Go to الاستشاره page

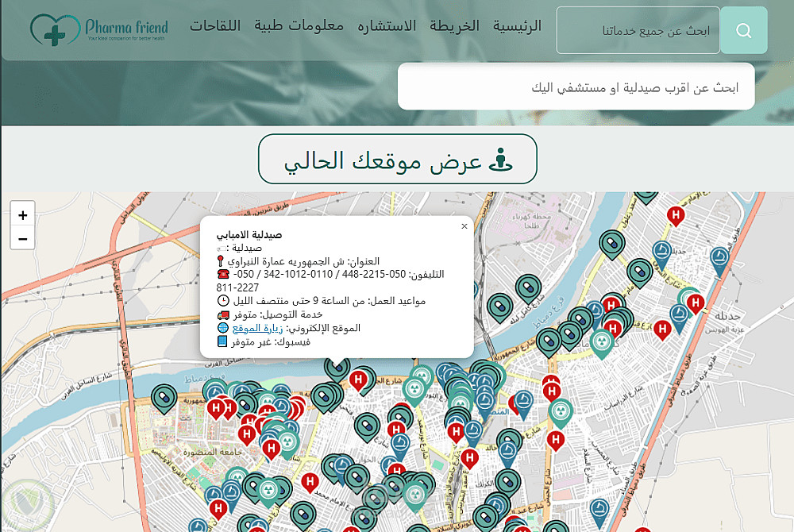point(387,26)
